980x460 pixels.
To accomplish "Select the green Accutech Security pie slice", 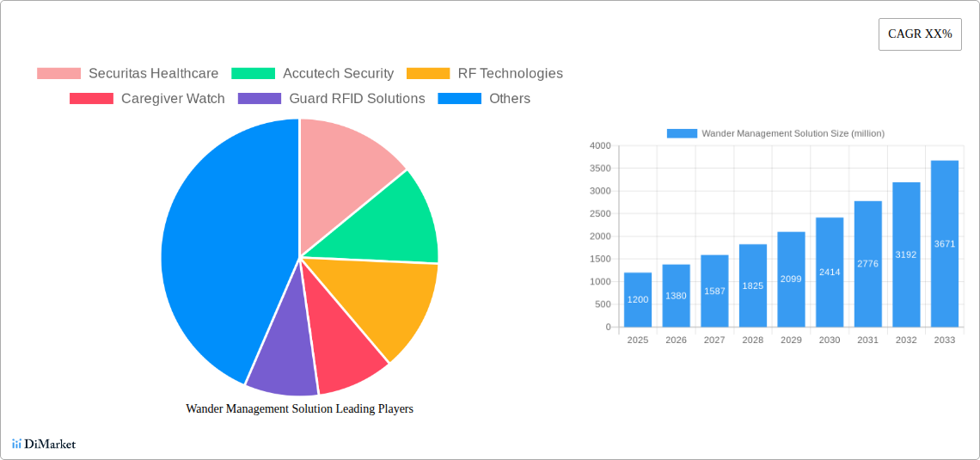I will pyautogui.click(x=395, y=224).
